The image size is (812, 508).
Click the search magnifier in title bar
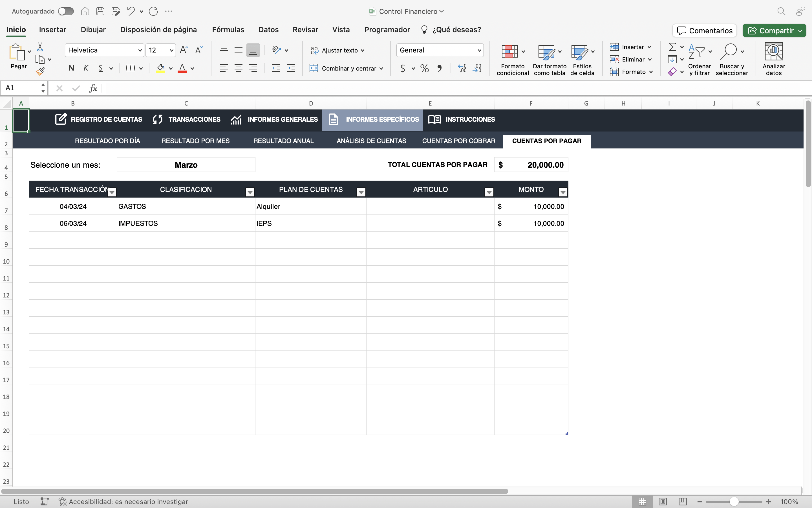click(x=781, y=11)
